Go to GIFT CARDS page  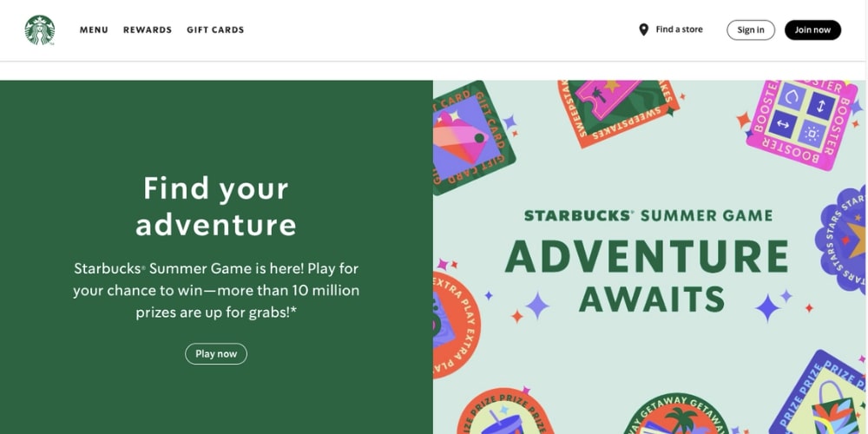click(x=215, y=30)
